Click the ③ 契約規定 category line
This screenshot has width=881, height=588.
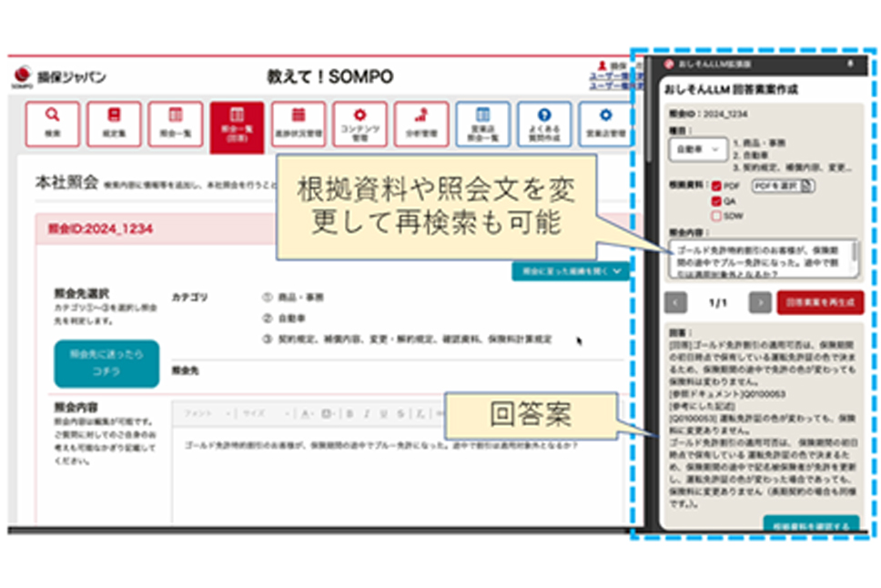[407, 339]
